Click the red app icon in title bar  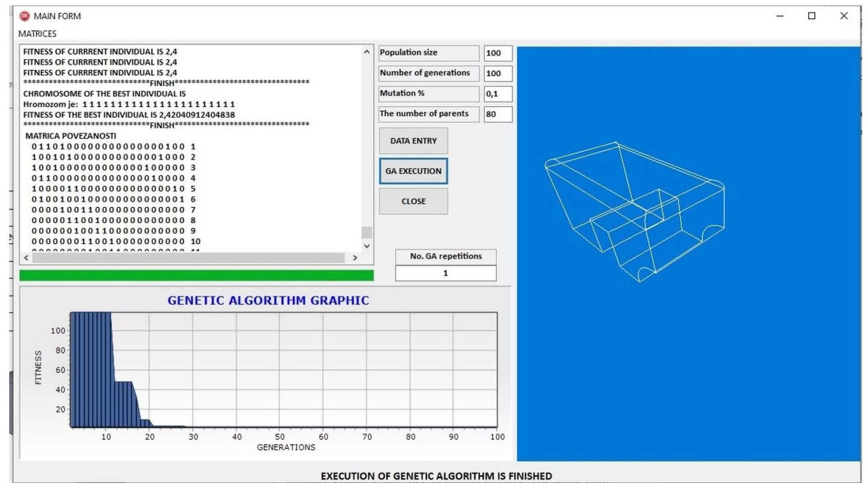pos(25,16)
